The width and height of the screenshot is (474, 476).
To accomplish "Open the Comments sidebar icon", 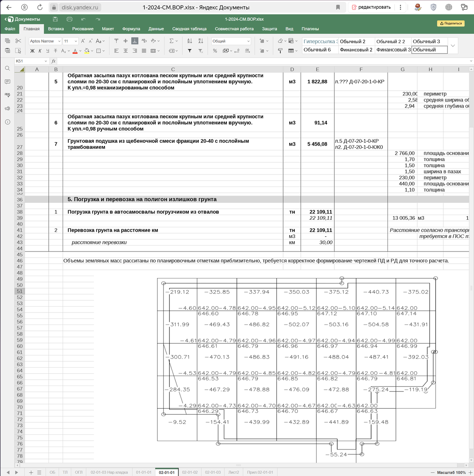I will [x=7, y=82].
